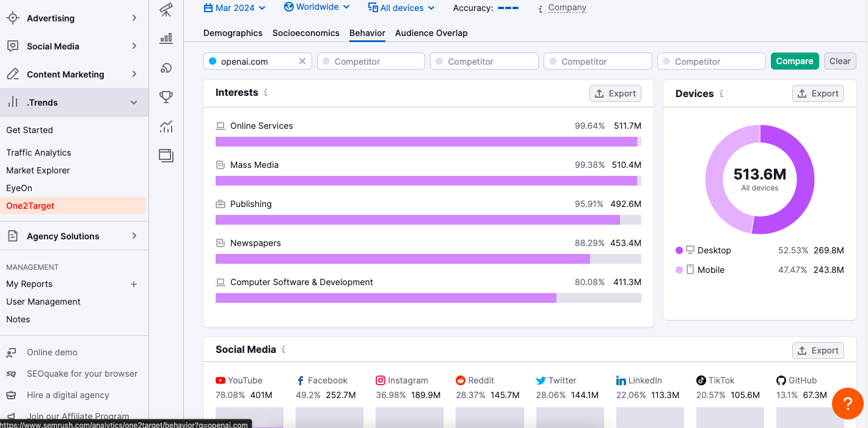Open the Mar 2024 date dropdown

tap(235, 8)
